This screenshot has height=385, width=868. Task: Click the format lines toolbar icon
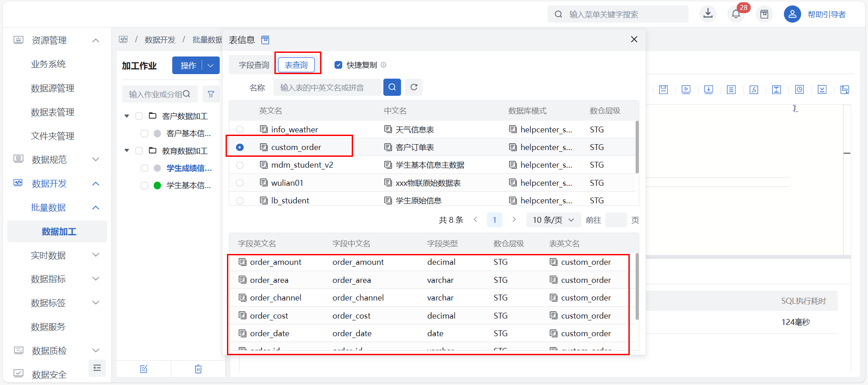(731, 89)
